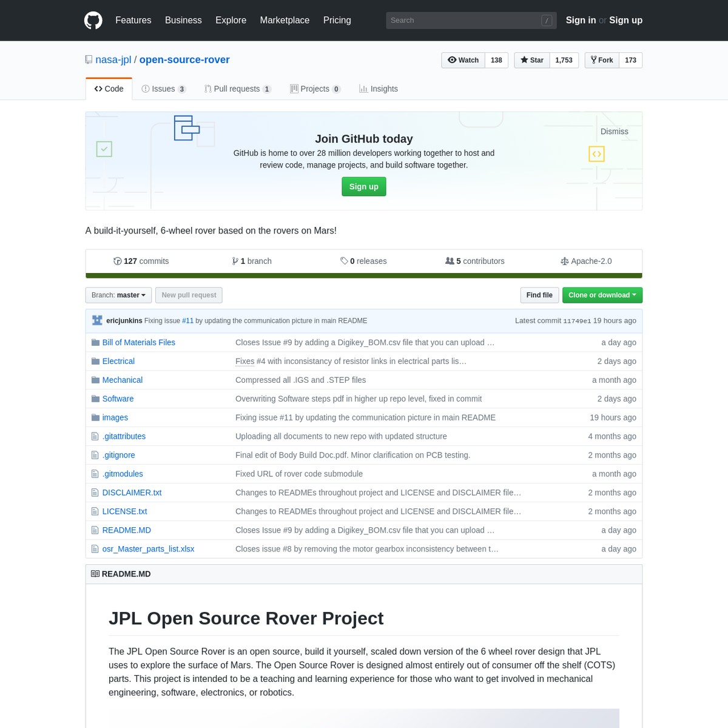Click the scale icon beside Apache-2.0
Viewport: 728px width, 728px height.
[x=565, y=261]
